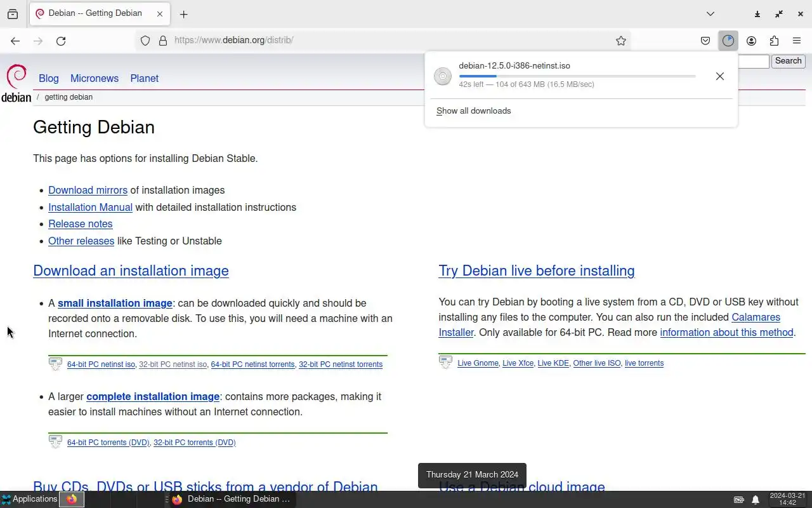Click the complete installation image link
812x508 pixels.
coord(153,396)
